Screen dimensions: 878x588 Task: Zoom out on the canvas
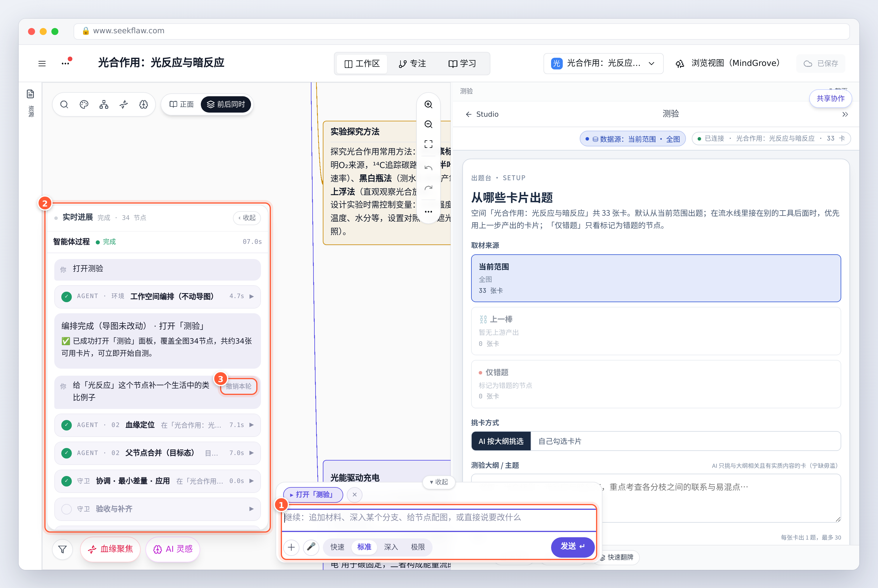(x=428, y=124)
